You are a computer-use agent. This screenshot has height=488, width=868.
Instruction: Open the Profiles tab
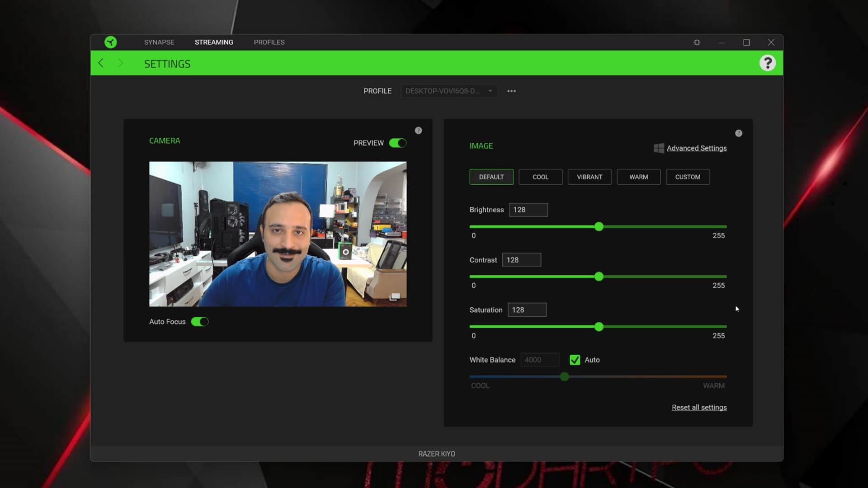[x=269, y=42]
